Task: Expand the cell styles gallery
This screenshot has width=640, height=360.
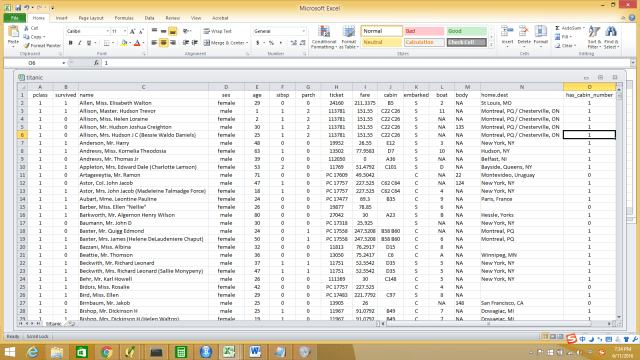Action: pyautogui.click(x=491, y=44)
